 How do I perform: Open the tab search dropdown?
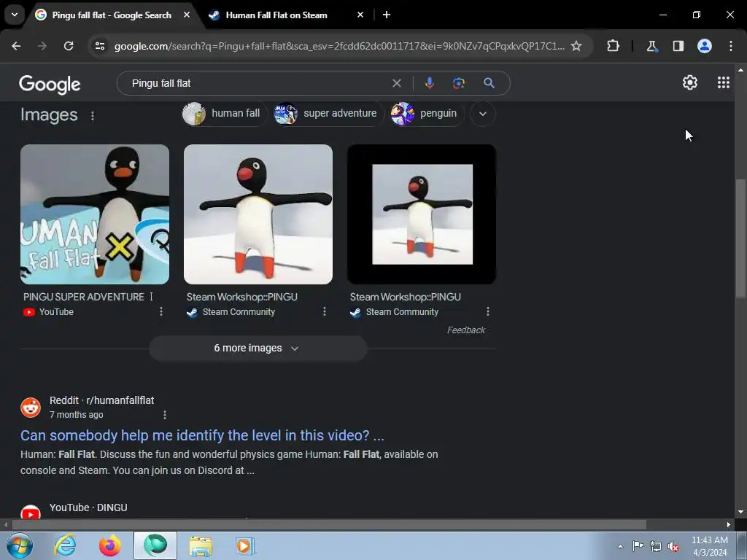(x=15, y=15)
